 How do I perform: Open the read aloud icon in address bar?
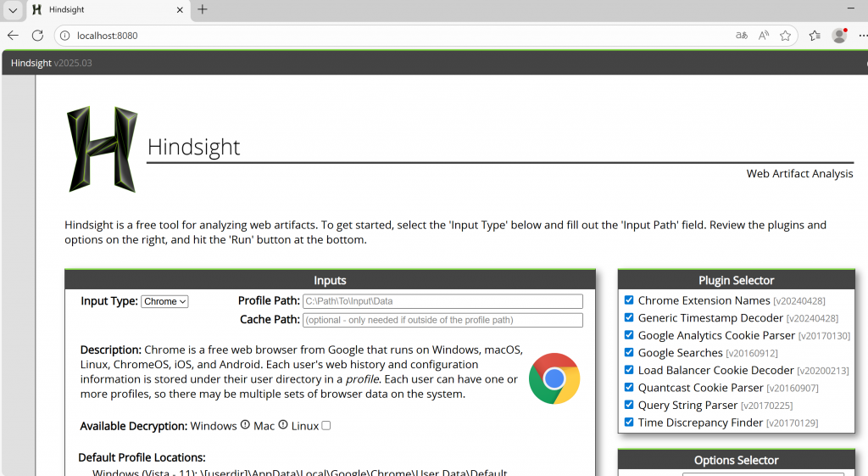[x=764, y=36]
